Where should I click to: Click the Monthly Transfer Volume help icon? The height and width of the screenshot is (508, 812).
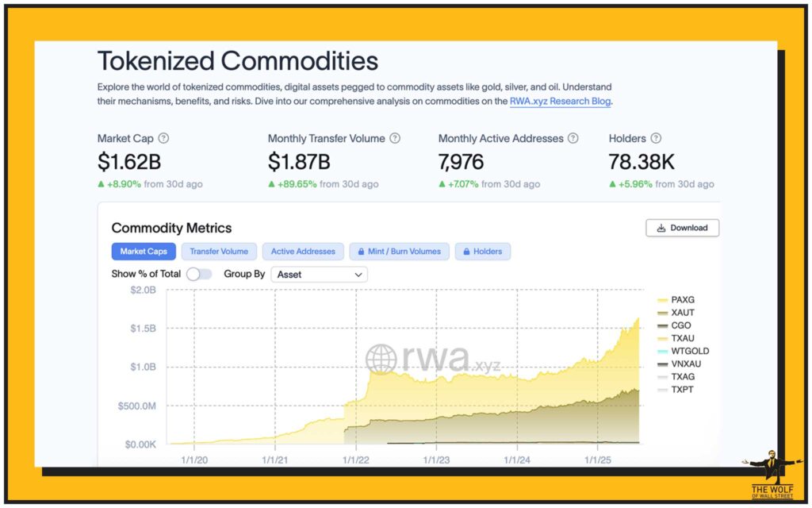395,138
